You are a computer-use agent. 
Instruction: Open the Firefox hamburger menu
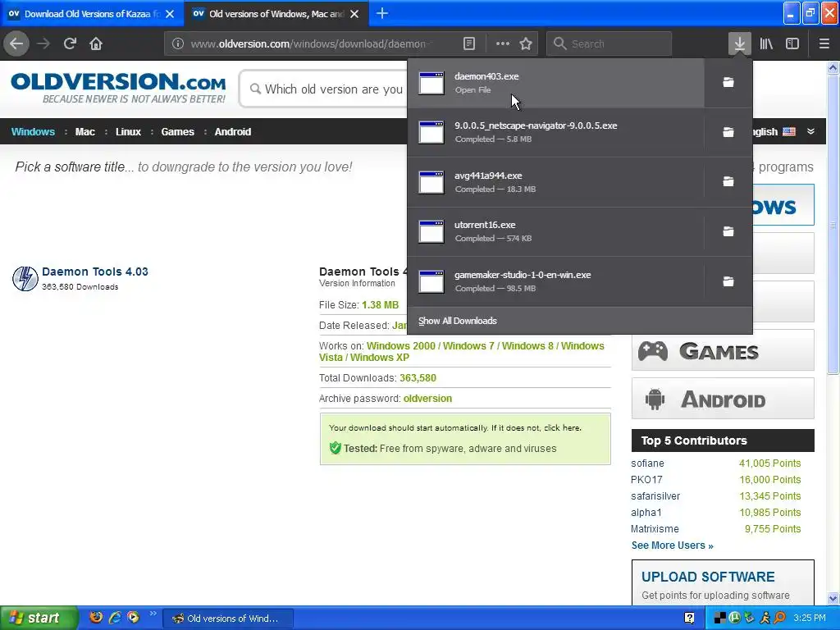click(824, 43)
